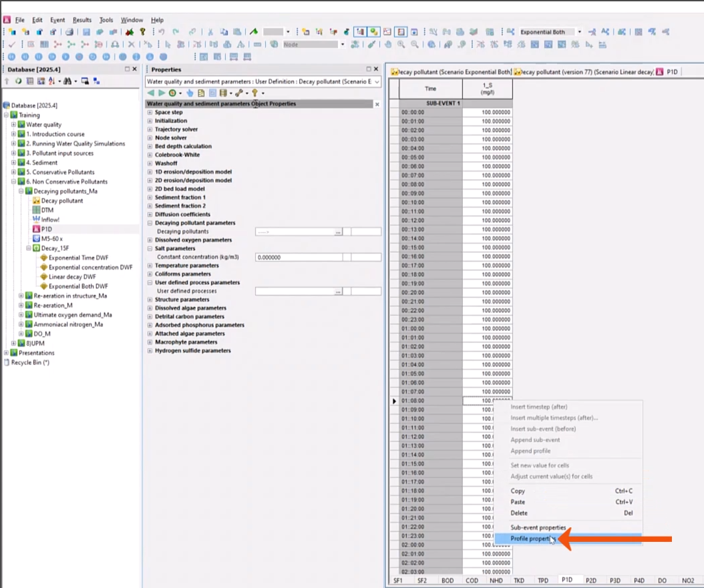Image resolution: width=704 pixels, height=588 pixels.
Task: Select the Cut scissors icon
Action: click(210, 31)
